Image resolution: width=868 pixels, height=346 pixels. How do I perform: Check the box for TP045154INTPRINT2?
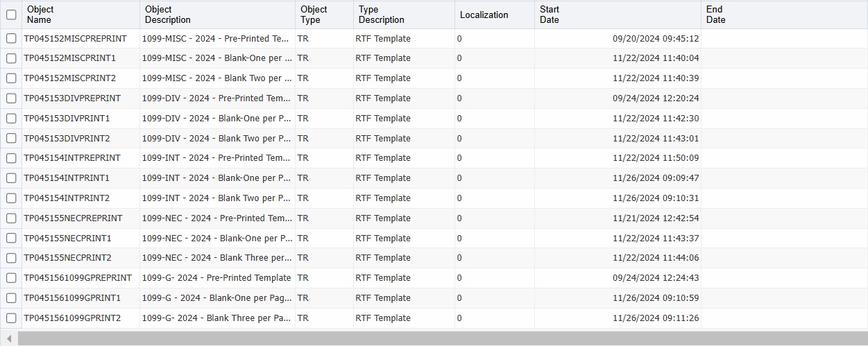point(11,198)
